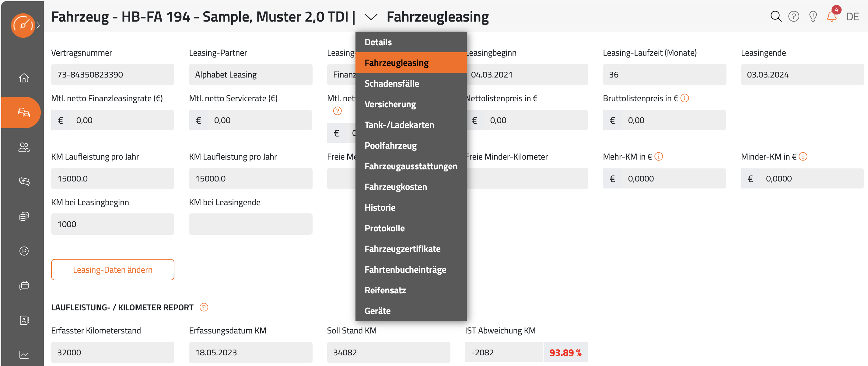Image resolution: width=868 pixels, height=366 pixels.
Task: Open the lightbulb tips icon
Action: click(x=813, y=16)
